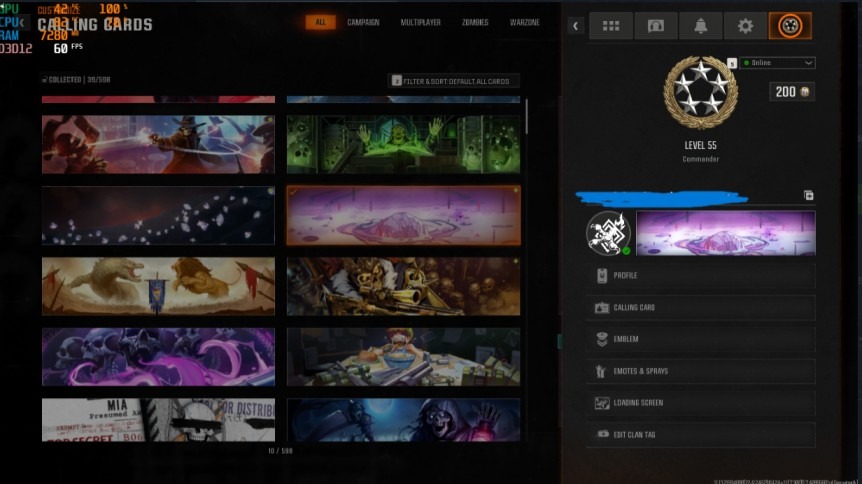Click the CALLING CARDS heading
862x484 pixels.
click(x=95, y=25)
